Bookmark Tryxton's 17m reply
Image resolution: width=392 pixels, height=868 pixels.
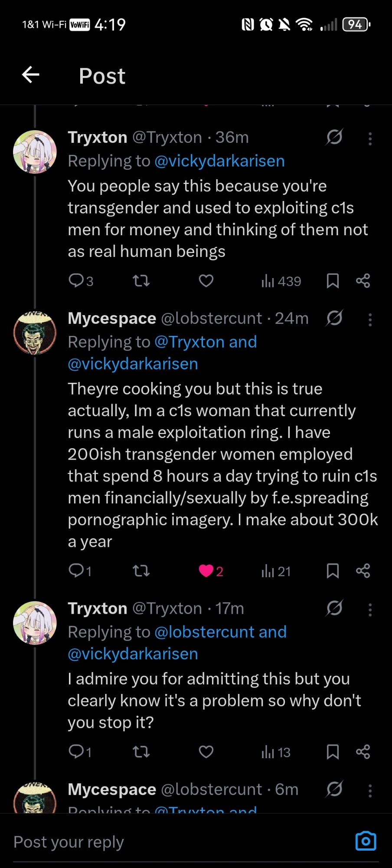point(333,752)
